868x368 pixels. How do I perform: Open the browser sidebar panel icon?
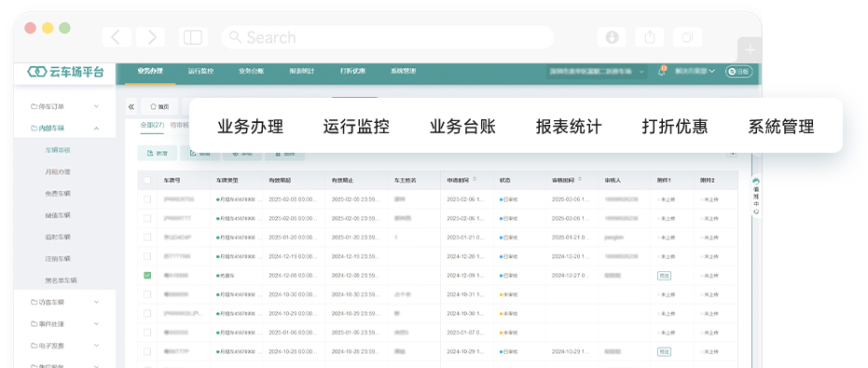tap(193, 37)
